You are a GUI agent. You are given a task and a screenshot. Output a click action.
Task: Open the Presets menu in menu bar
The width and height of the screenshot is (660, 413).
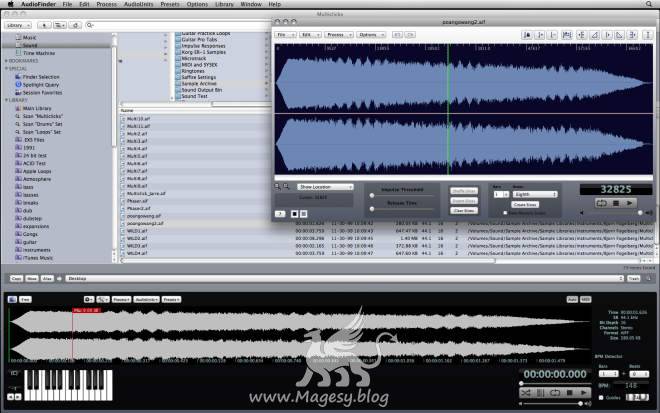[x=170, y=4]
